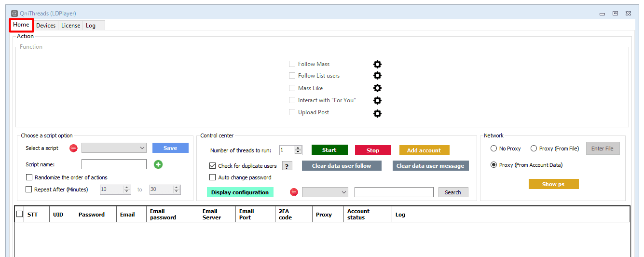Image resolution: width=644 pixels, height=257 pixels.
Task: Open Follow List users gear settings
Action: click(377, 76)
